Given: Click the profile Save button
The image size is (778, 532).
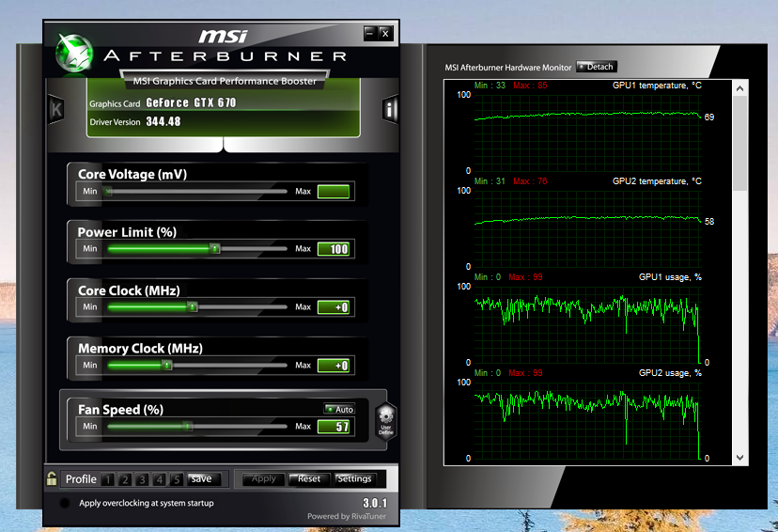Looking at the screenshot, I should click(201, 479).
